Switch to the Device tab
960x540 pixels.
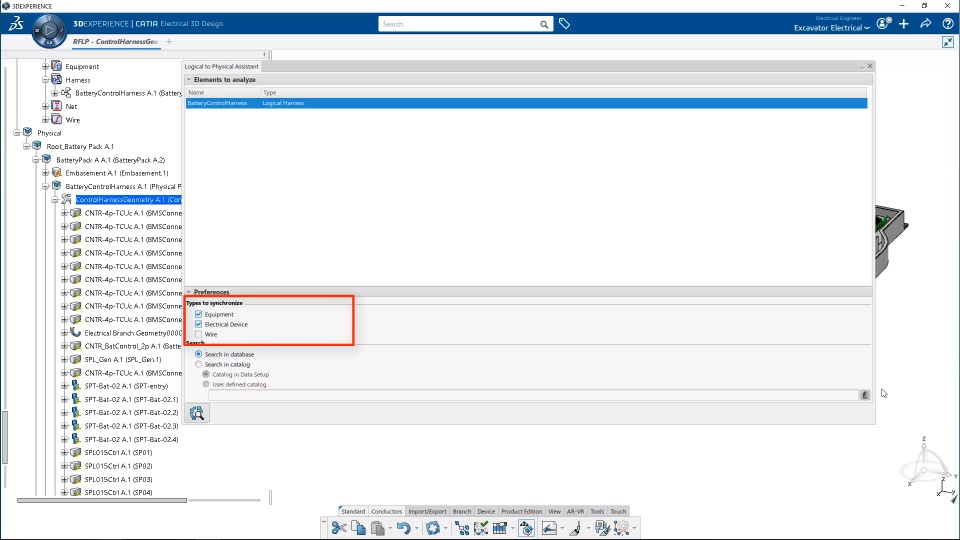click(x=486, y=511)
